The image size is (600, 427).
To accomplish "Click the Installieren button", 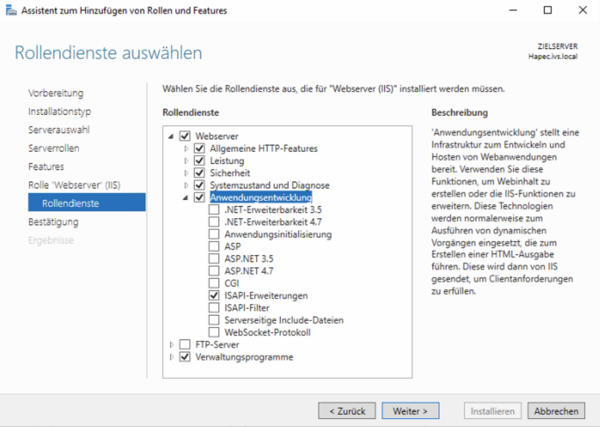I will (492, 411).
